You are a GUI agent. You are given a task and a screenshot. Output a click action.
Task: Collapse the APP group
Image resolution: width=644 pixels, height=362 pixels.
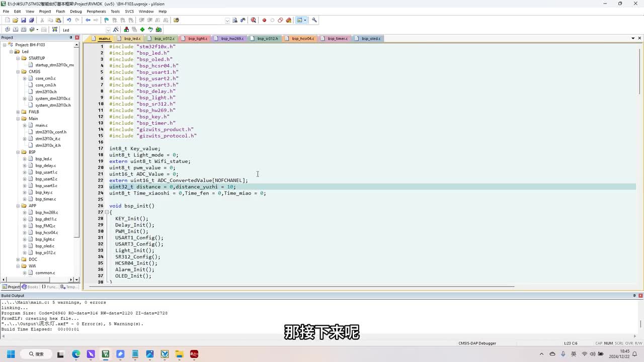pyautogui.click(x=18, y=206)
